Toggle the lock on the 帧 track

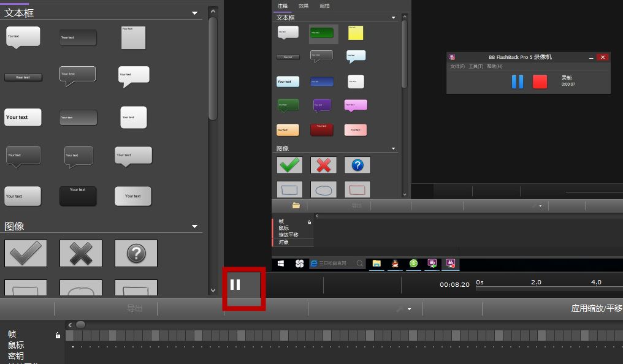[x=58, y=335]
